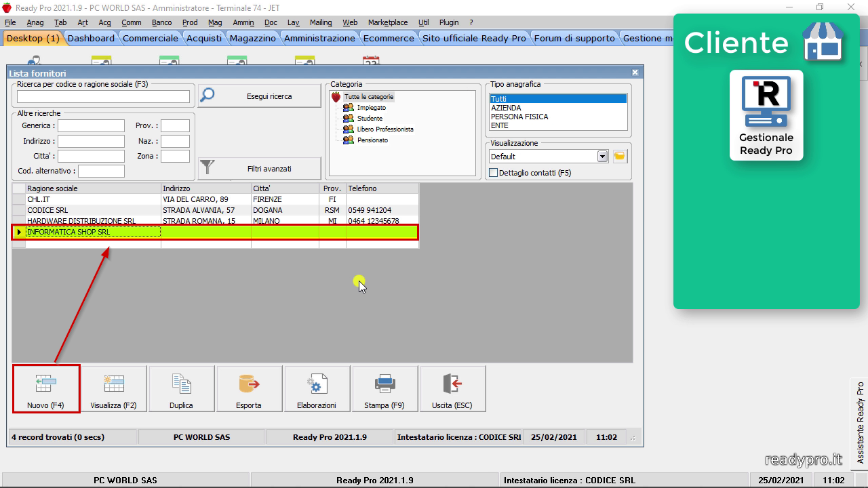868x488 pixels.
Task: Select Tutte le categorie tree node
Action: coord(368,97)
